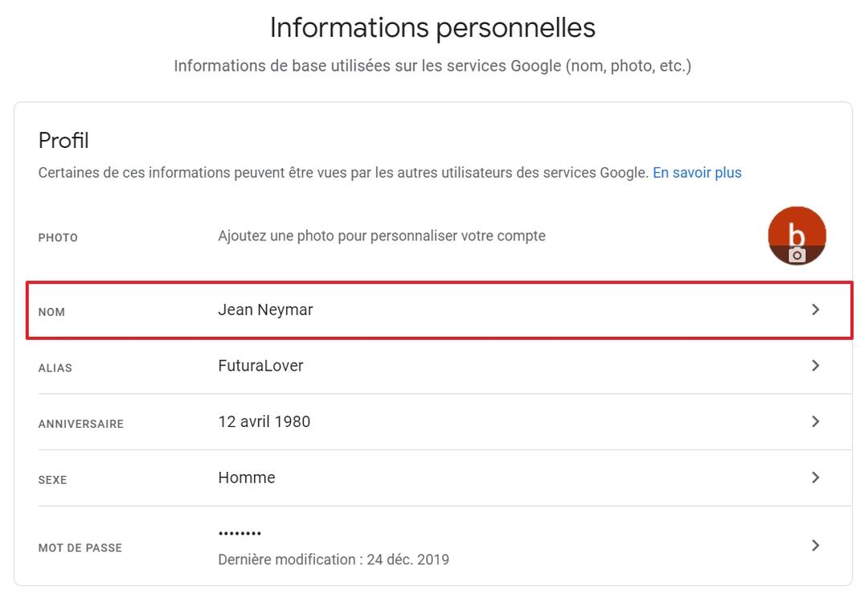Screen dimensions: 868x599
Task: Click the camera icon on the profile avatar
Action: coord(796,256)
